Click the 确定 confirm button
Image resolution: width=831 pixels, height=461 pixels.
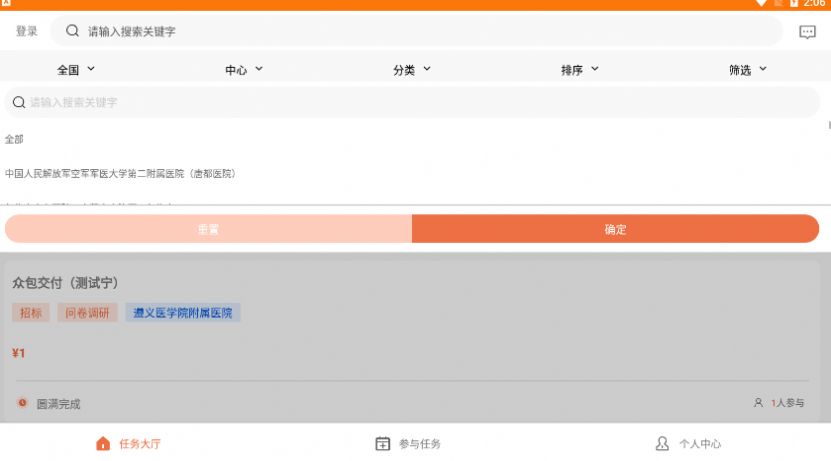(x=615, y=229)
